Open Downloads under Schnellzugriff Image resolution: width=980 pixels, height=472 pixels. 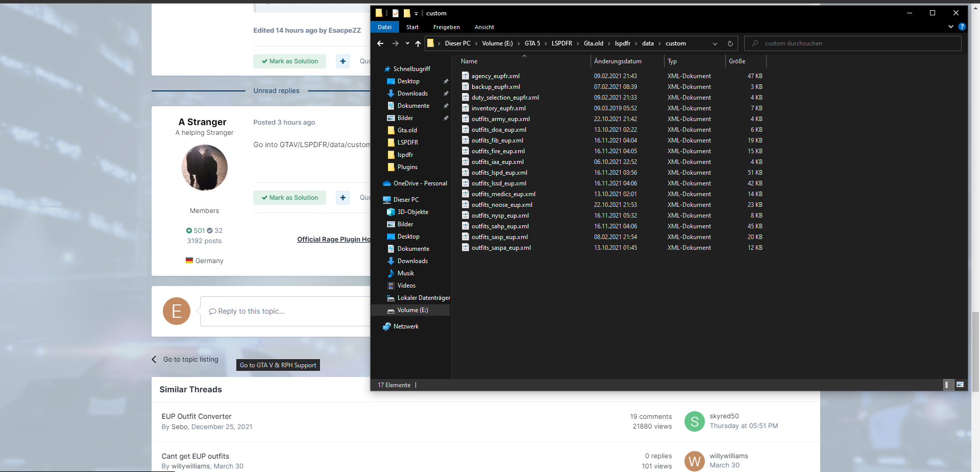pos(412,93)
